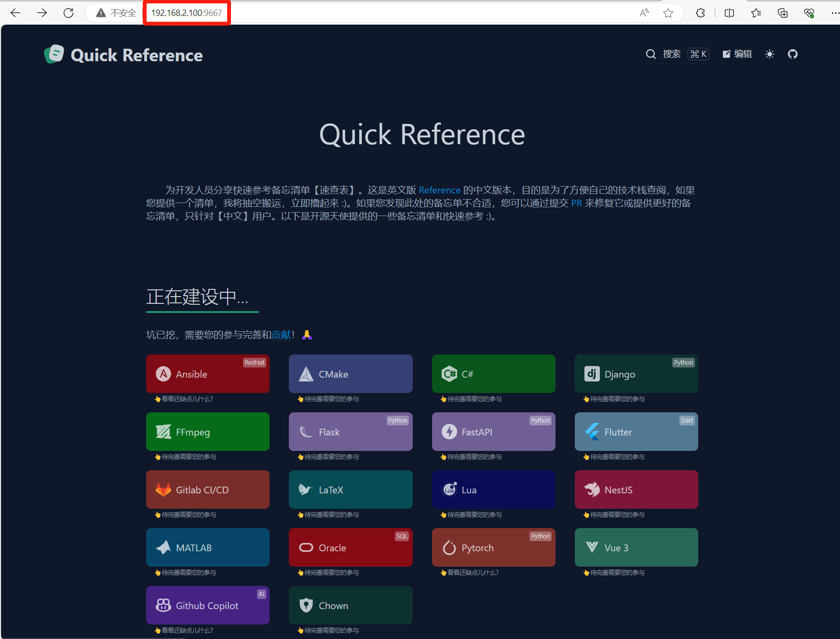This screenshot has height=639, width=840.
Task: Open the Github Copilot card
Action: (x=207, y=605)
